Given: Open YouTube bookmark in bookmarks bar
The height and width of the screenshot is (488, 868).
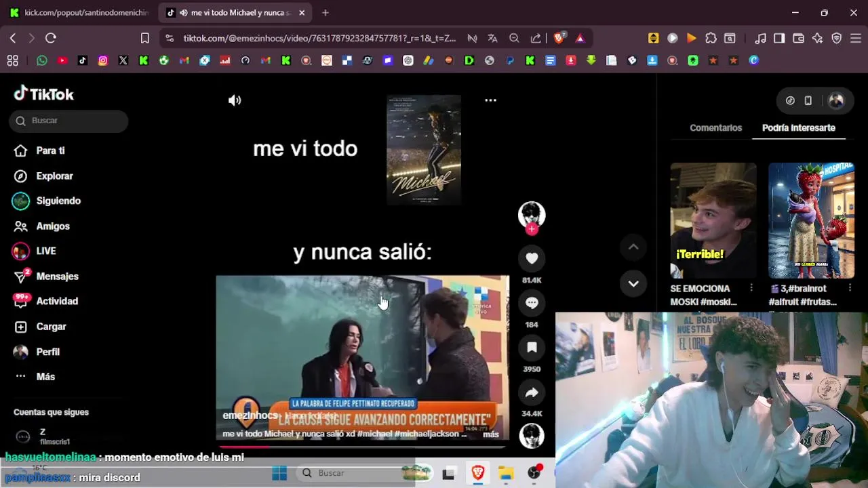Looking at the screenshot, I should pyautogui.click(x=62, y=60).
